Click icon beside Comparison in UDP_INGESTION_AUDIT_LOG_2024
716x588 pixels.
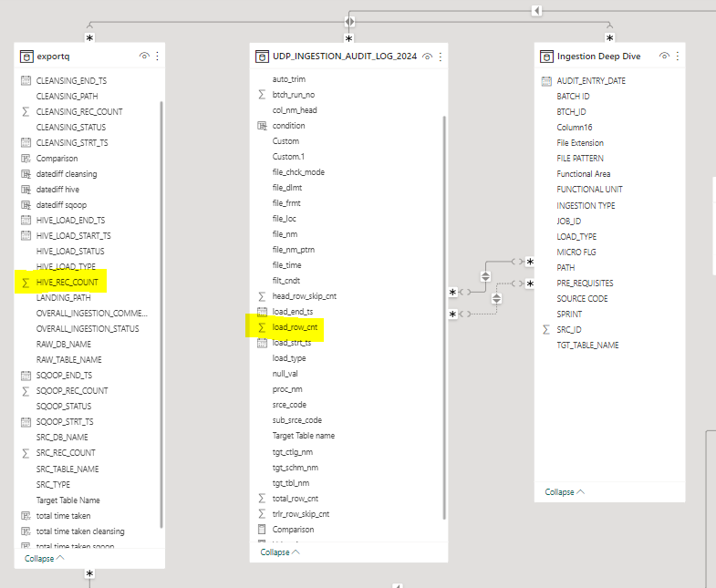click(262, 530)
